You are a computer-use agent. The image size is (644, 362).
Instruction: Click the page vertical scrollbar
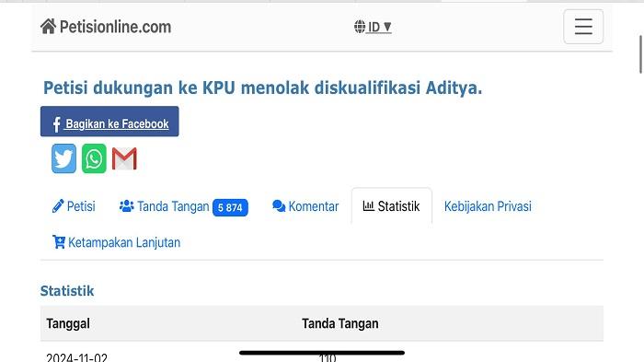click(640, 54)
